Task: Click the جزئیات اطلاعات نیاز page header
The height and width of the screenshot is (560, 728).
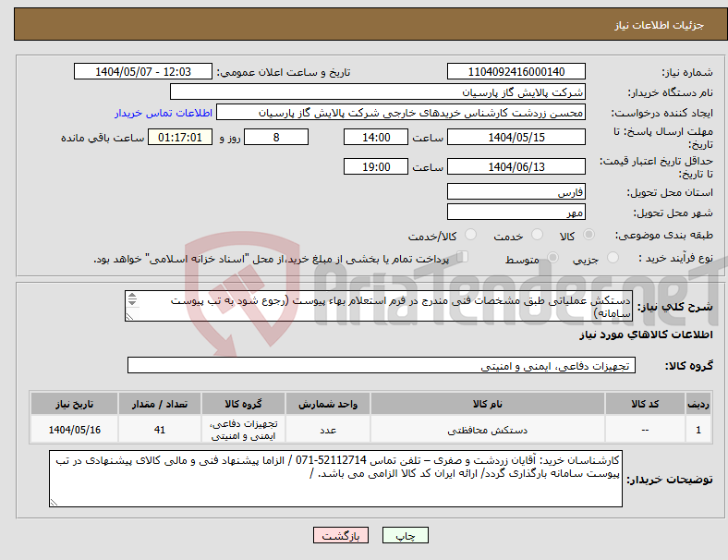Action: [x=660, y=25]
